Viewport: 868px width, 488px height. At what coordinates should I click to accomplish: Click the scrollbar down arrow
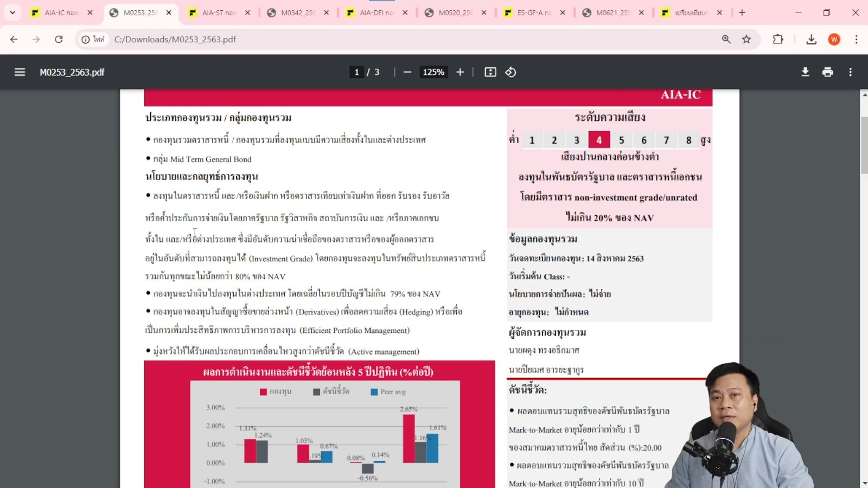[x=864, y=483]
